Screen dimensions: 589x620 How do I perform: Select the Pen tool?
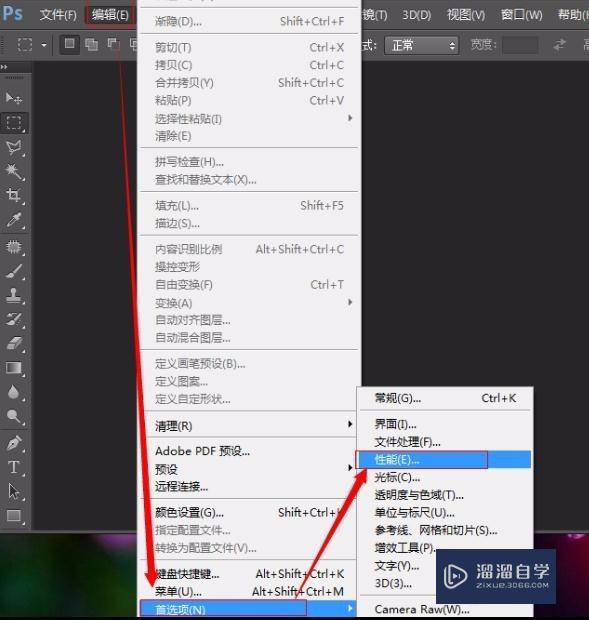tap(14, 443)
